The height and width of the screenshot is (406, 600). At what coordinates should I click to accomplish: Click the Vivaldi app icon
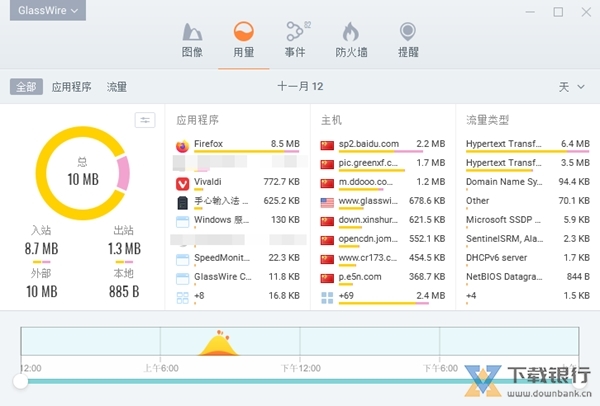coord(183,184)
